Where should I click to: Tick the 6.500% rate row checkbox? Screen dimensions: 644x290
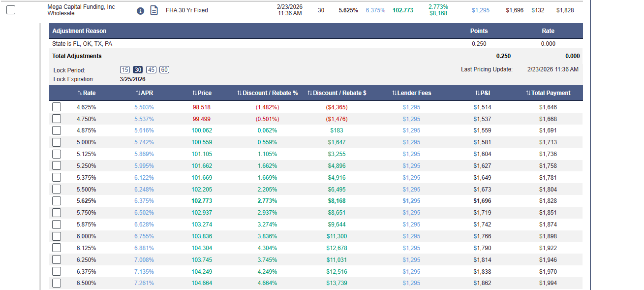(x=57, y=283)
